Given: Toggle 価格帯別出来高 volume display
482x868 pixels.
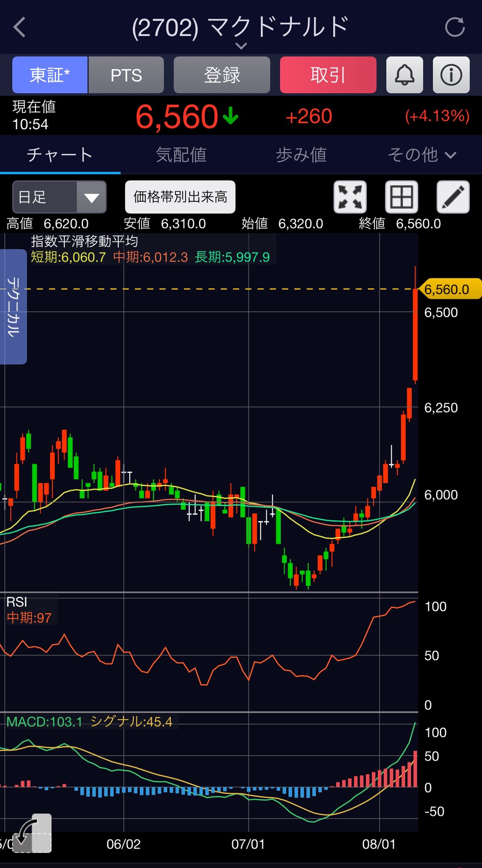Looking at the screenshot, I should [x=180, y=197].
